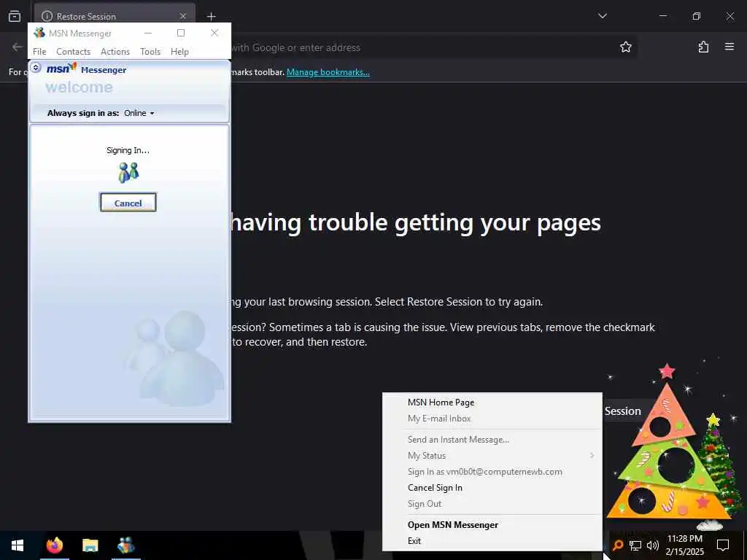Close the MSN Messenger window
Viewport: 747px width, 560px height.
tap(214, 33)
